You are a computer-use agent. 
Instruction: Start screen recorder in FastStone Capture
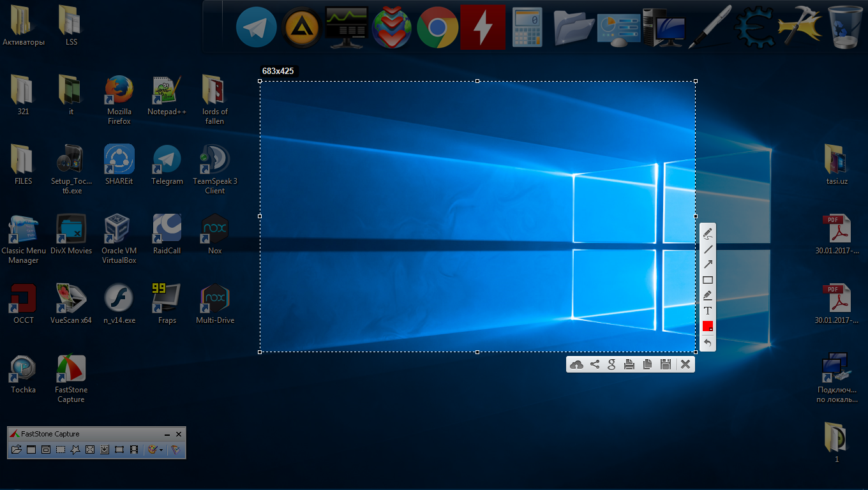(x=134, y=450)
